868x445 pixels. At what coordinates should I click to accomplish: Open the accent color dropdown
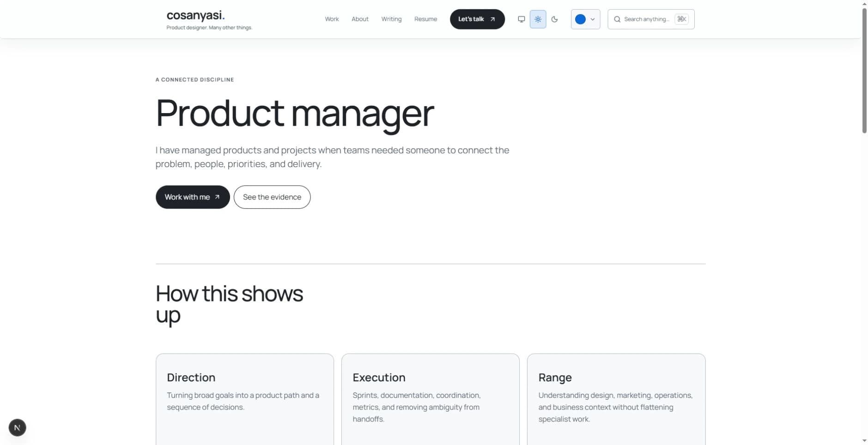(585, 19)
